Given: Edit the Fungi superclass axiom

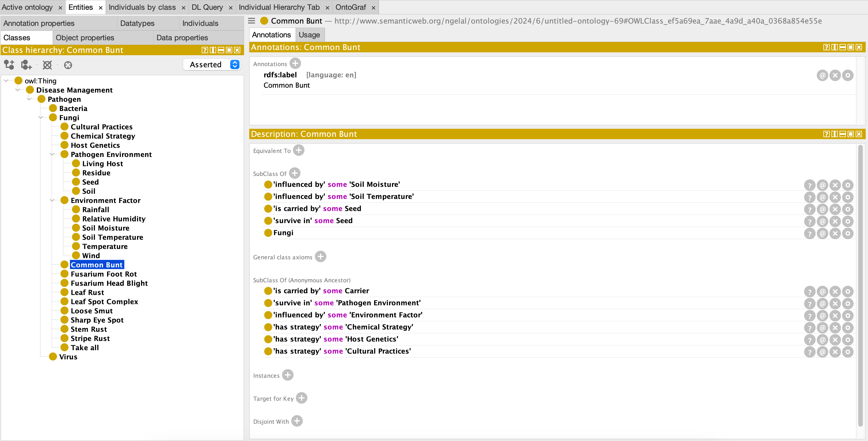Looking at the screenshot, I should [x=848, y=233].
